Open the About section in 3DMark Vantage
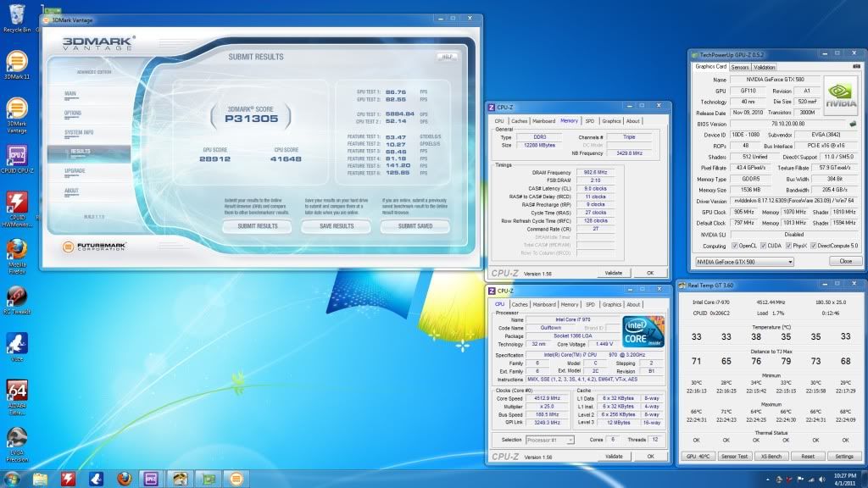The image size is (868, 488). [x=71, y=191]
